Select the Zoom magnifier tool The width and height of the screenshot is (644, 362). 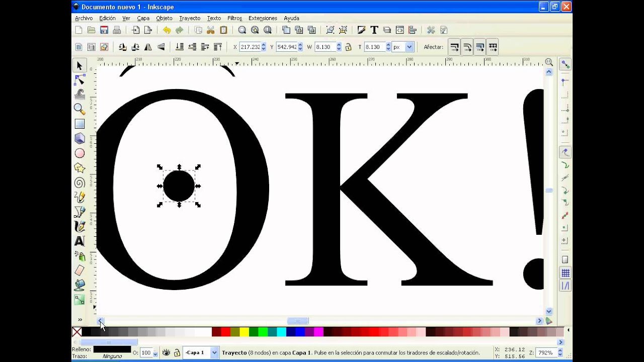click(x=79, y=109)
